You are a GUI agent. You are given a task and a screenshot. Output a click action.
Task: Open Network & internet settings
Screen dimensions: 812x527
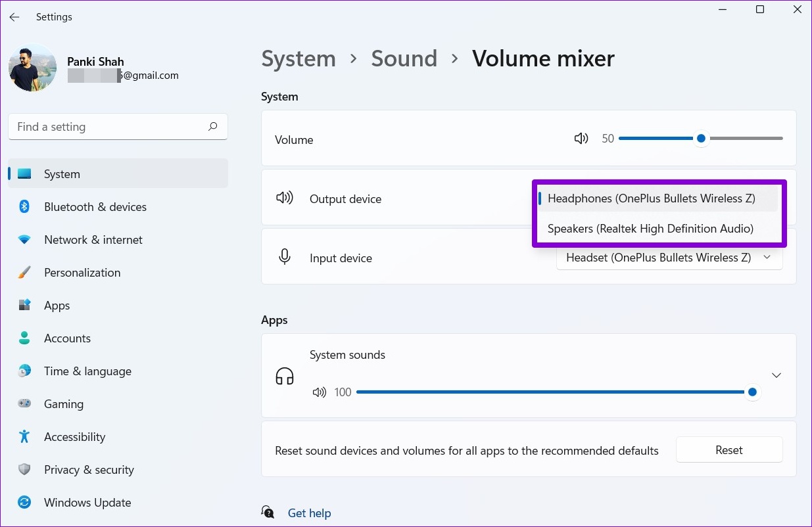[118, 240]
